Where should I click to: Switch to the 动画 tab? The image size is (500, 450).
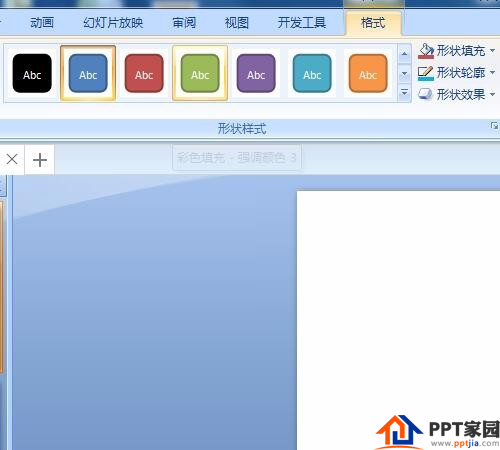click(x=42, y=23)
